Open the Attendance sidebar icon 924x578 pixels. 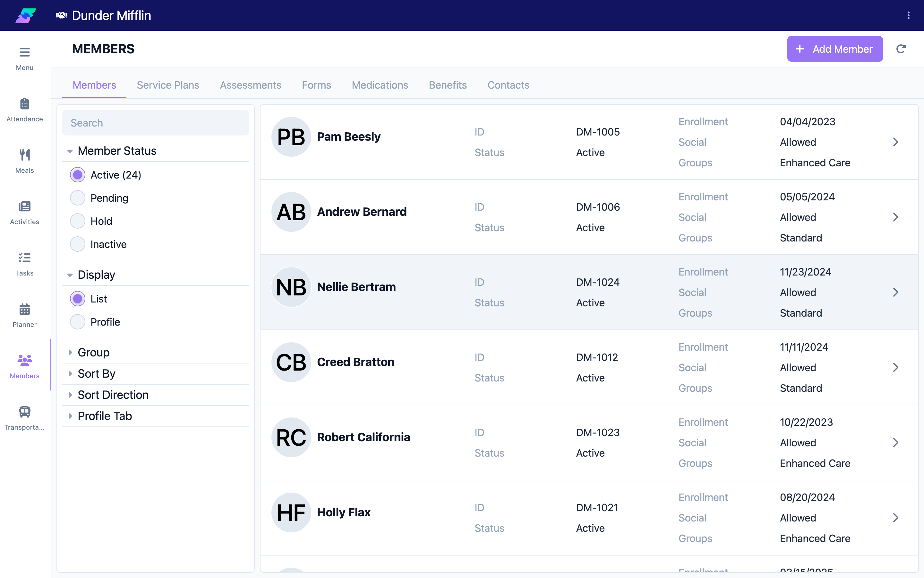tap(24, 104)
